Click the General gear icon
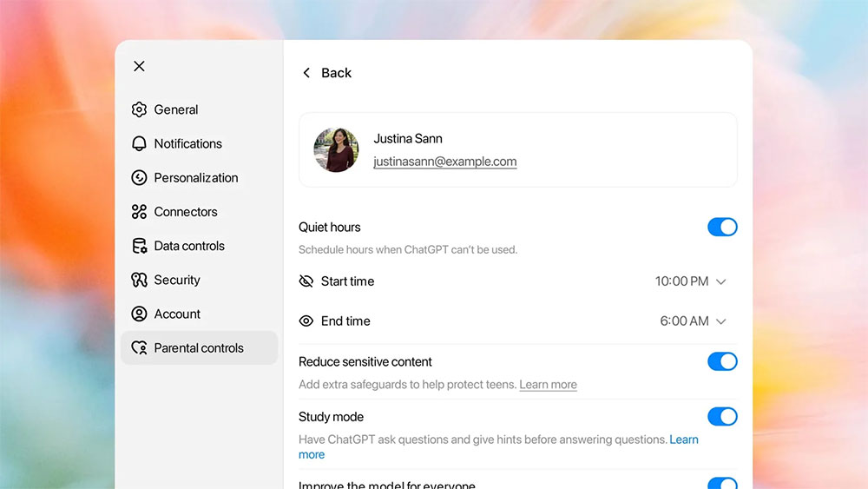The height and width of the screenshot is (489, 868). tap(139, 109)
